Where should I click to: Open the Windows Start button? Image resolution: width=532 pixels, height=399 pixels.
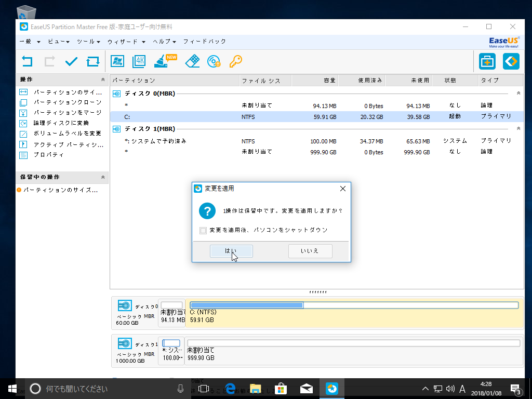[12, 389]
